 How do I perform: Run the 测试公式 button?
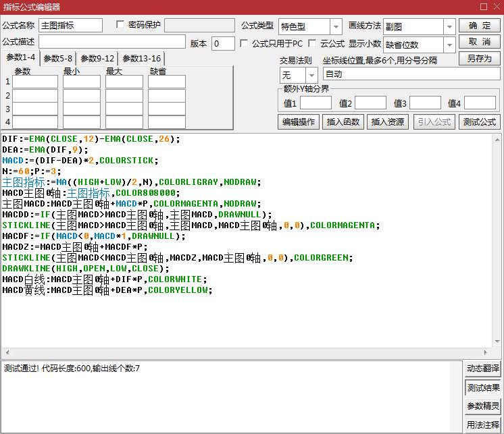pyautogui.click(x=479, y=122)
